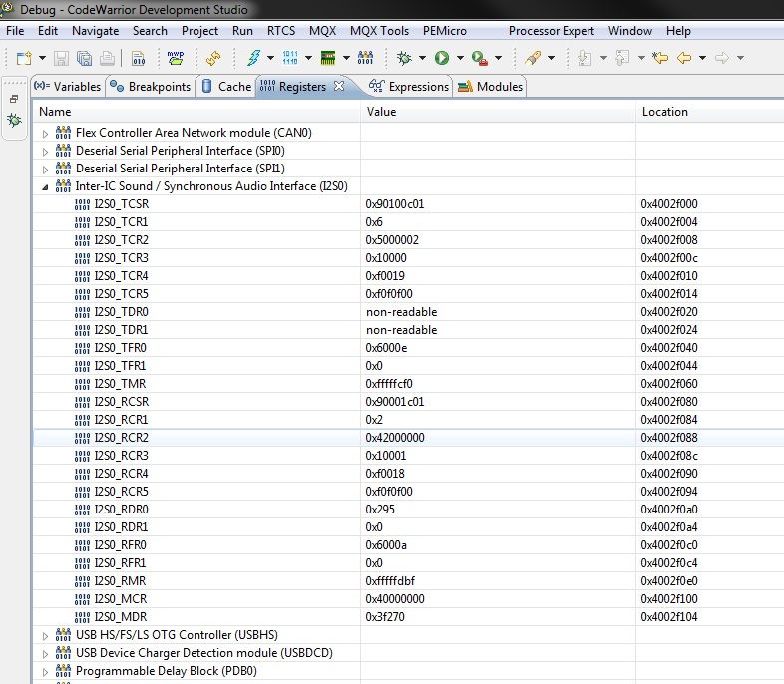The width and height of the screenshot is (784, 684).
Task: Open the New file dropdown arrow
Action: (43, 58)
